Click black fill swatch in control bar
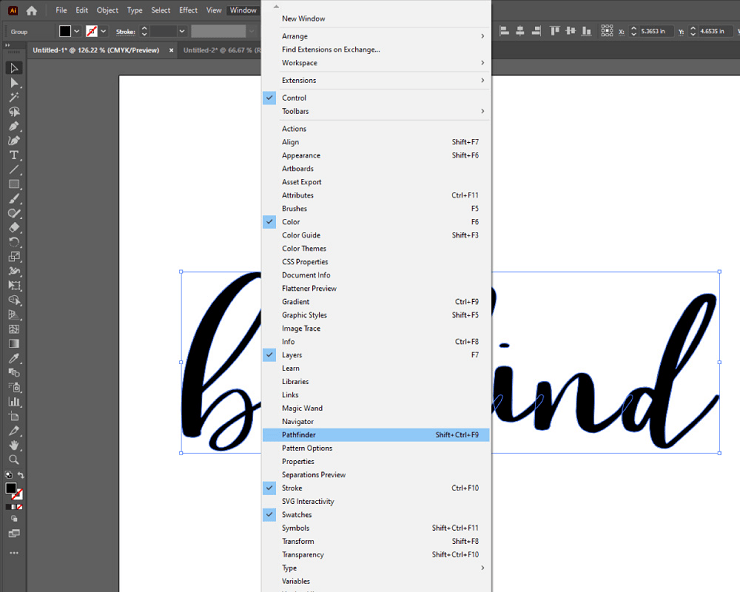The width and height of the screenshot is (740, 592). 65,31
